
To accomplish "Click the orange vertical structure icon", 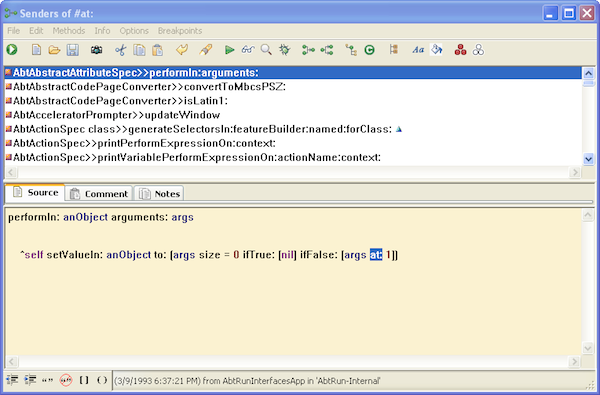I will click(x=394, y=50).
